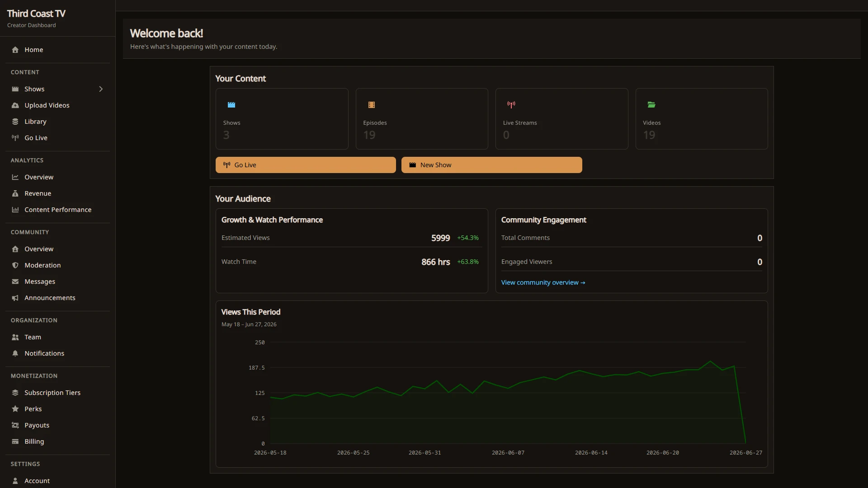The height and width of the screenshot is (488, 868).
Task: Click the Views This Period chart heading
Action: click(251, 312)
